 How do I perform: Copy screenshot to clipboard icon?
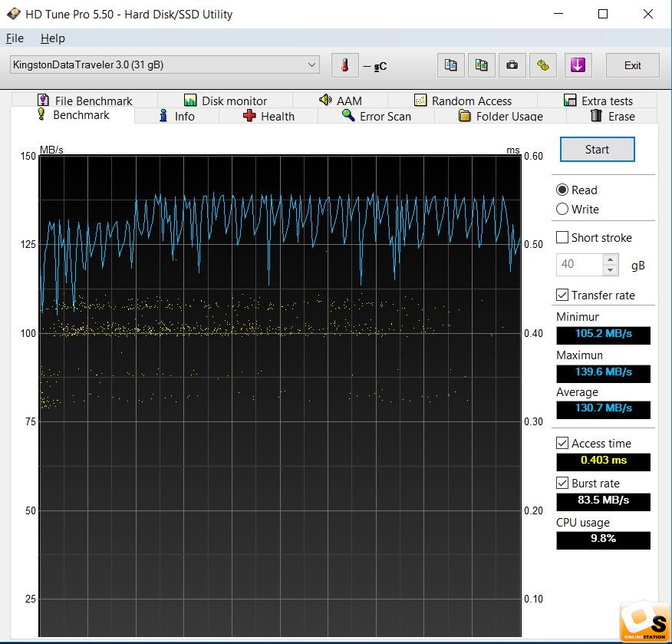(481, 65)
